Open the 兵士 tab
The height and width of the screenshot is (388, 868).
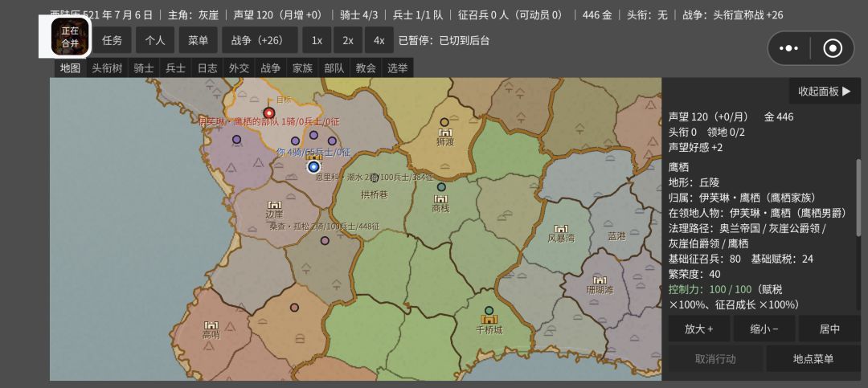[176, 68]
